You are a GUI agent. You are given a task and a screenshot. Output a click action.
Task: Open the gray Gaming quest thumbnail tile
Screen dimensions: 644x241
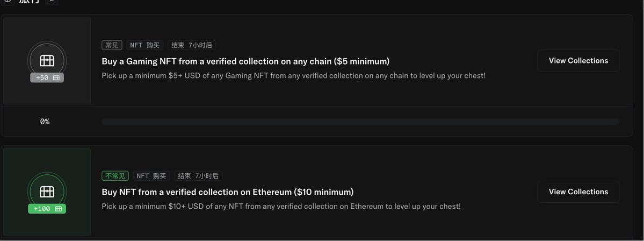(x=47, y=60)
